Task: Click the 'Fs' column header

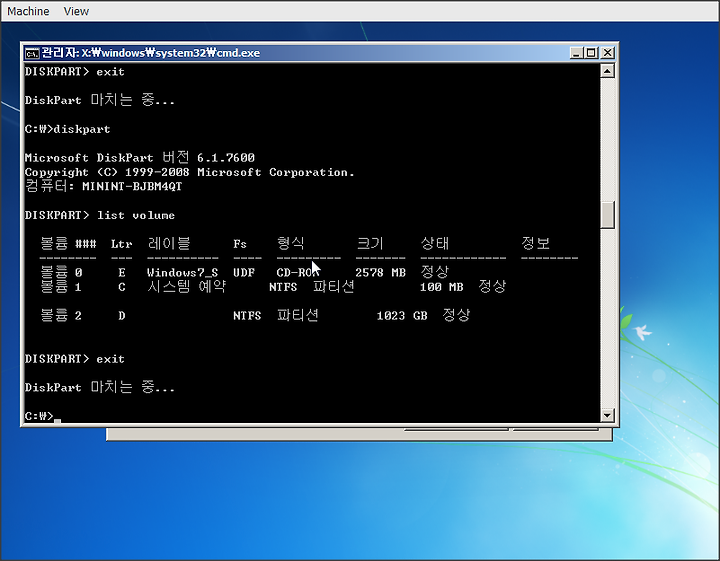Action: pyautogui.click(x=240, y=244)
